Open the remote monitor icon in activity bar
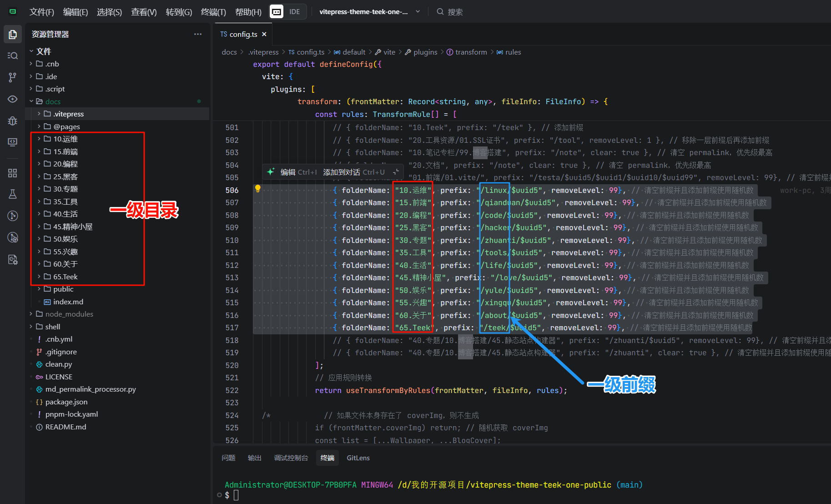831x504 pixels. 13,142
